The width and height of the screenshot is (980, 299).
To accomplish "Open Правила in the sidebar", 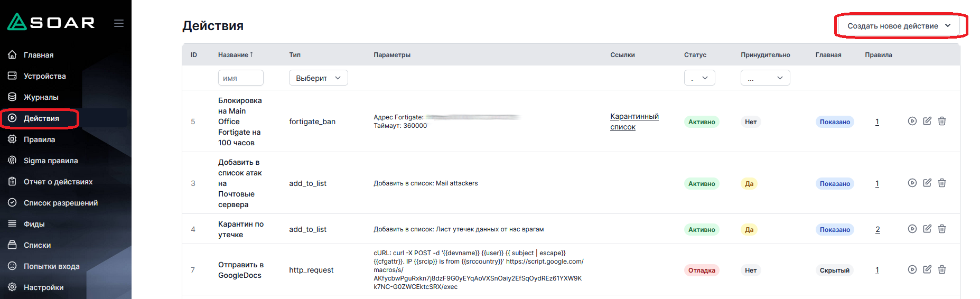I will 39,139.
